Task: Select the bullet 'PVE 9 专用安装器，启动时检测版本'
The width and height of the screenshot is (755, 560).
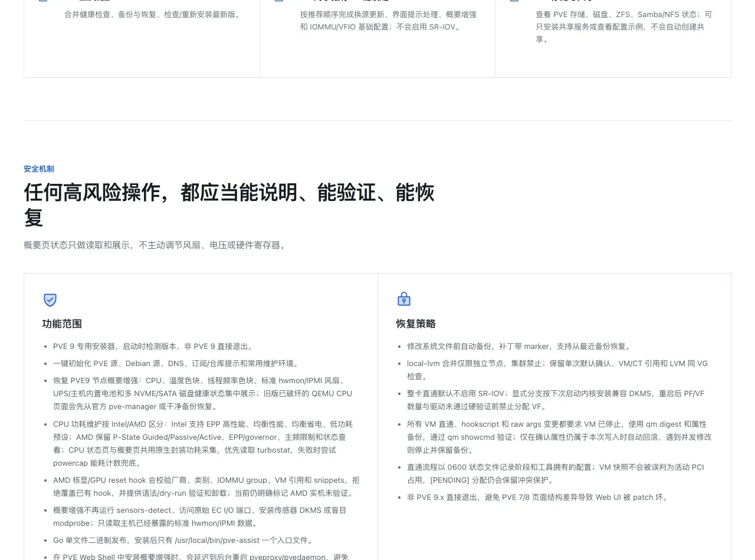Action: (x=154, y=347)
